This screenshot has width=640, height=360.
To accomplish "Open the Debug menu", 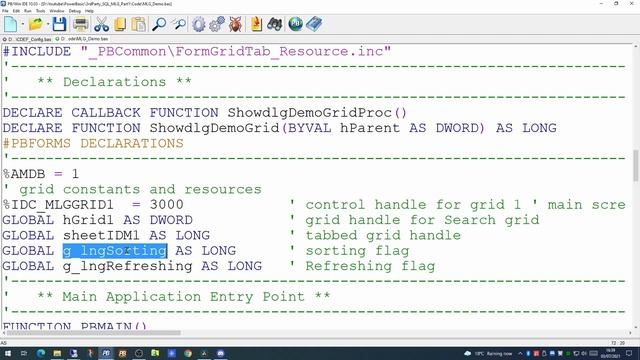I will click(75, 11).
